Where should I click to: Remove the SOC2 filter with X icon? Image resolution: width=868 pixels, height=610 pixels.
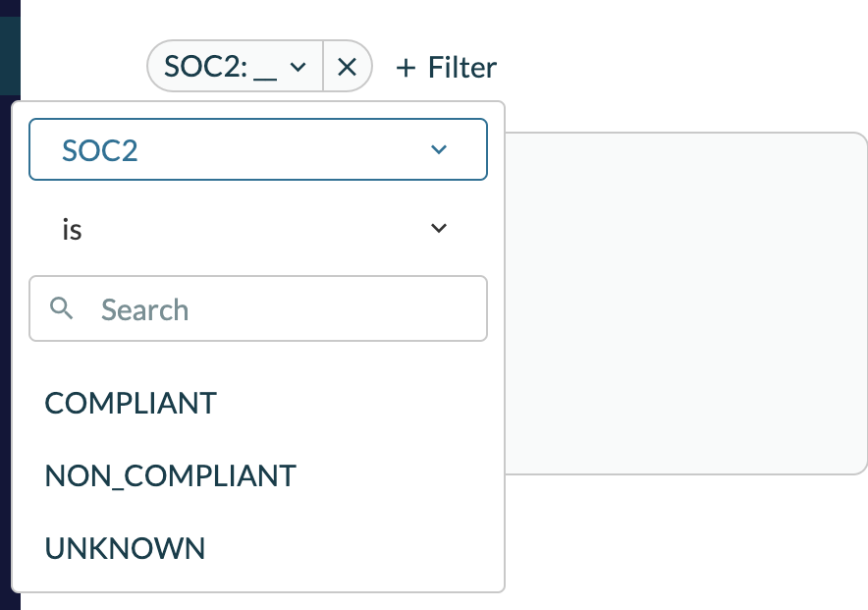[347, 67]
